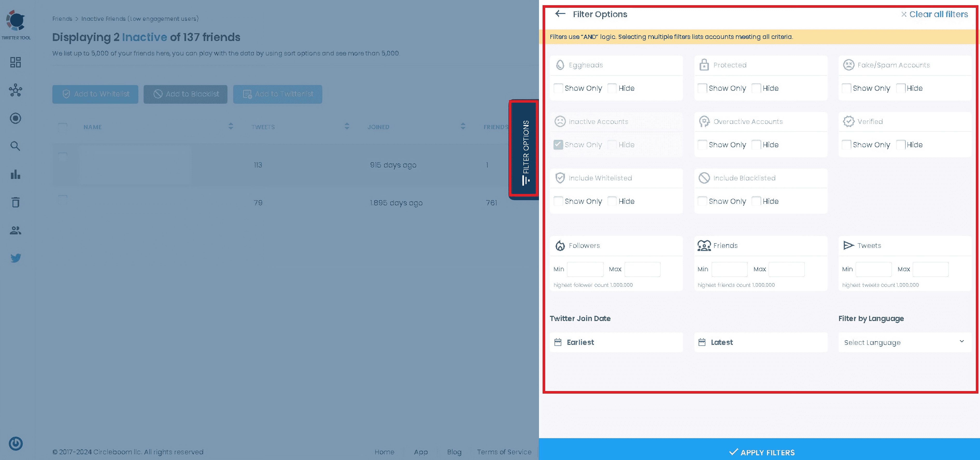980x460 pixels.
Task: Check Show Only under Eggheads
Action: click(x=558, y=88)
